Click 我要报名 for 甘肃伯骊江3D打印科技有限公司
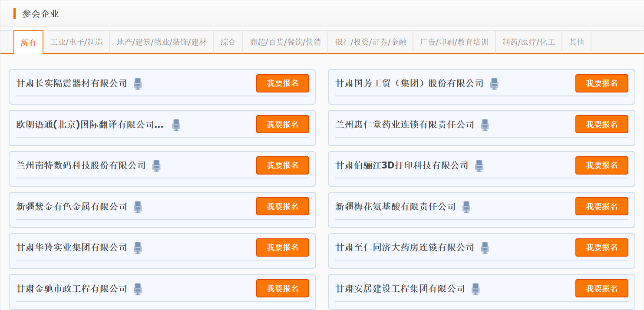 tap(602, 165)
